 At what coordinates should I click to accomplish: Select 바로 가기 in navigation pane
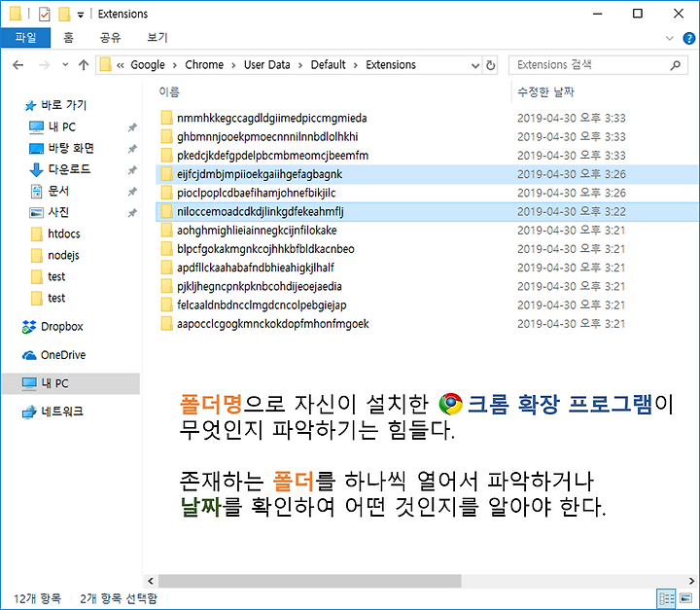click(64, 105)
